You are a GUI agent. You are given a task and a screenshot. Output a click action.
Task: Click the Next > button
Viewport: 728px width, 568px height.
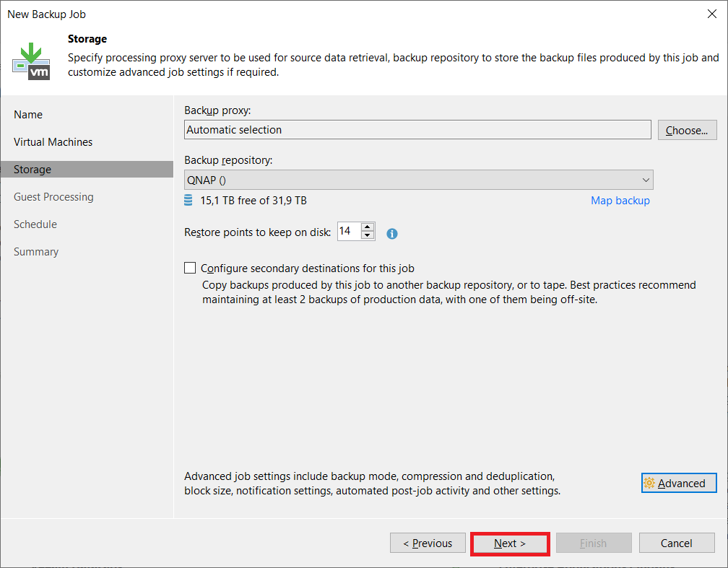tap(510, 543)
